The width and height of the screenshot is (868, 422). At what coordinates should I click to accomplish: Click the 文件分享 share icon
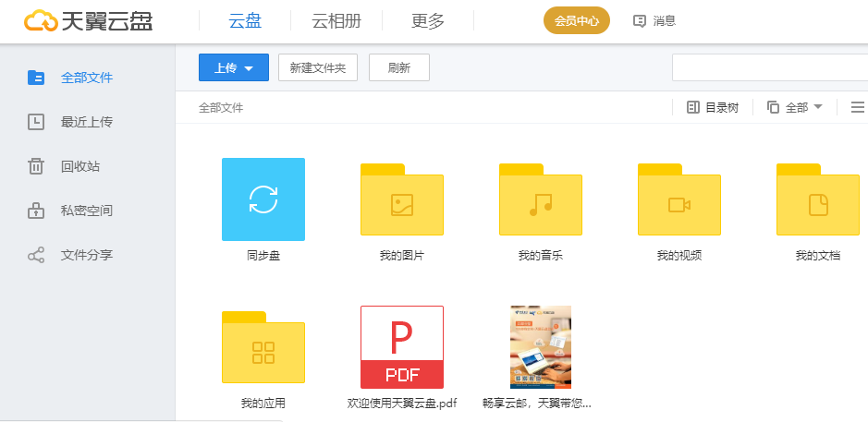tap(36, 256)
